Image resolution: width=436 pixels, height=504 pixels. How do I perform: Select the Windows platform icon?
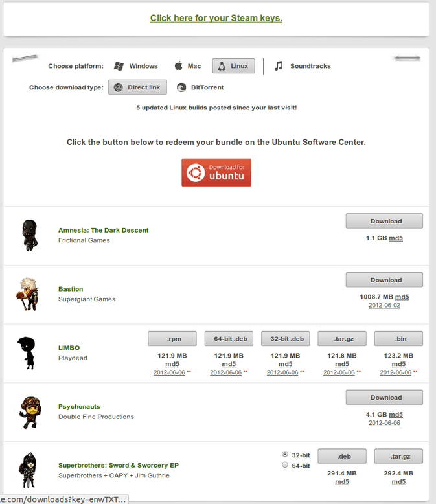[119, 66]
